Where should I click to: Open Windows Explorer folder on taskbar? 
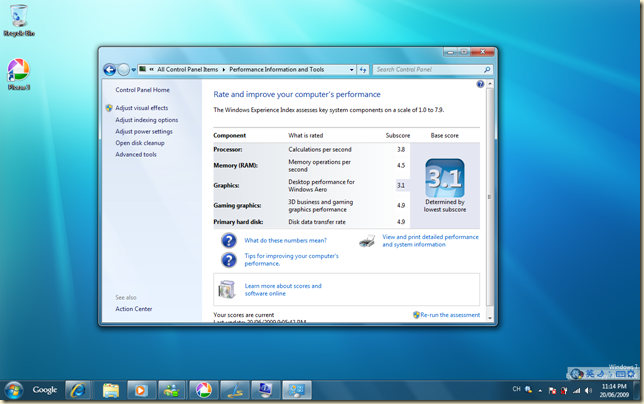(111, 390)
